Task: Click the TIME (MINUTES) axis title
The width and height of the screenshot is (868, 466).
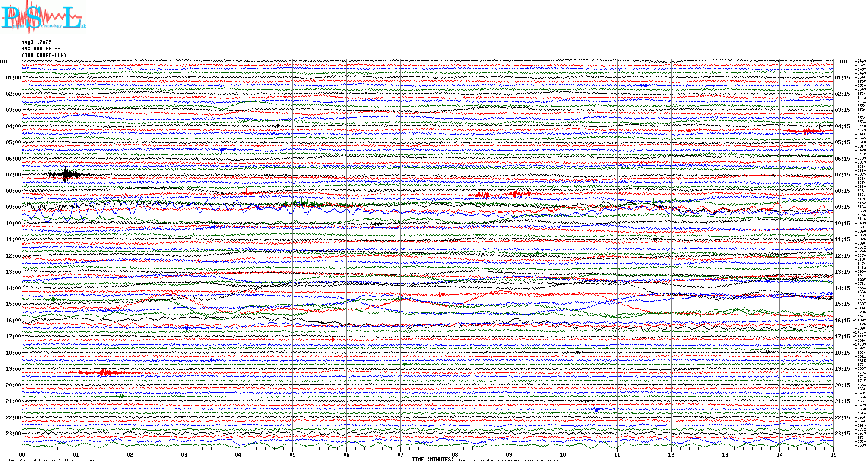Action: [x=433, y=460]
